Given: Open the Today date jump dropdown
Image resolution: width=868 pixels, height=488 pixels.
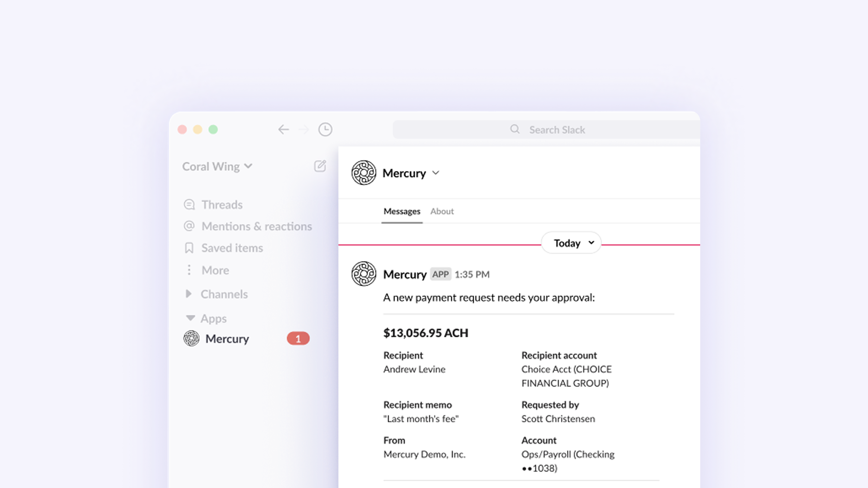Looking at the screenshot, I should click(x=571, y=243).
